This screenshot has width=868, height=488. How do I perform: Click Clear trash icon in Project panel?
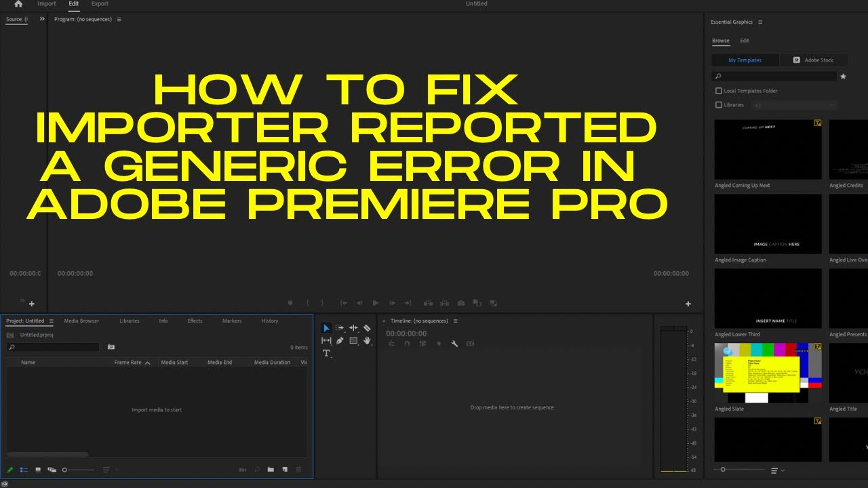coord(299,469)
